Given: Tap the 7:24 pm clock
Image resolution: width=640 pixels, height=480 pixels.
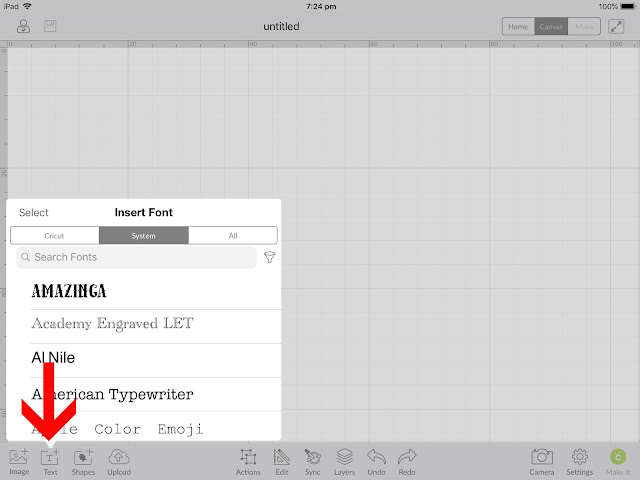Looking at the screenshot, I should [321, 6].
